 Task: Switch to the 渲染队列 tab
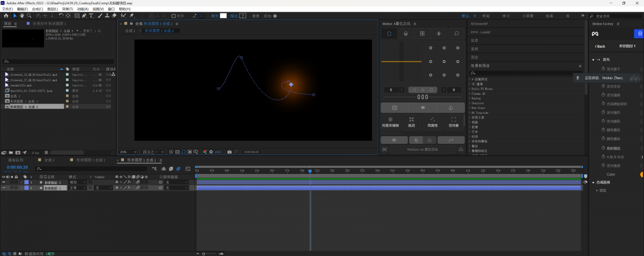[x=16, y=160]
